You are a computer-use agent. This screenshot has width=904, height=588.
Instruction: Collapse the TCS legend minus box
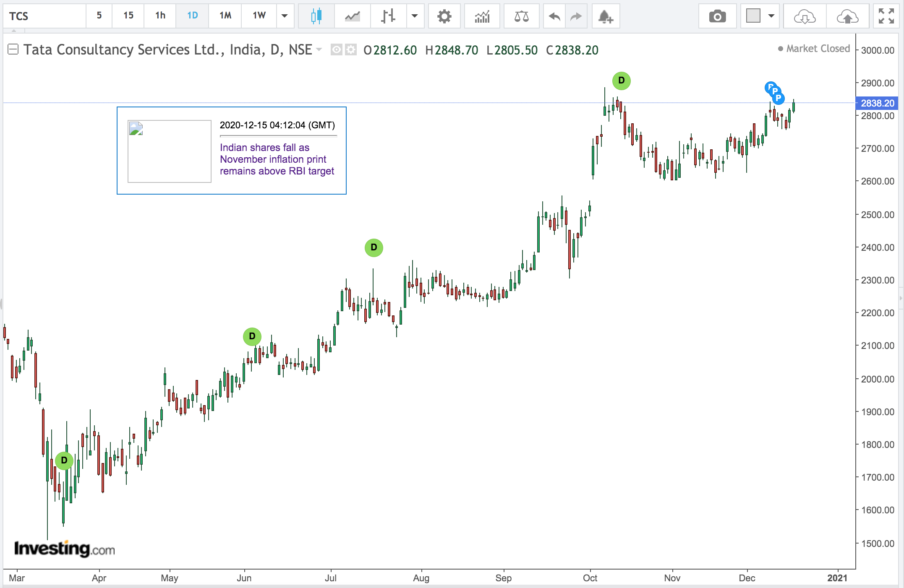[x=13, y=49]
